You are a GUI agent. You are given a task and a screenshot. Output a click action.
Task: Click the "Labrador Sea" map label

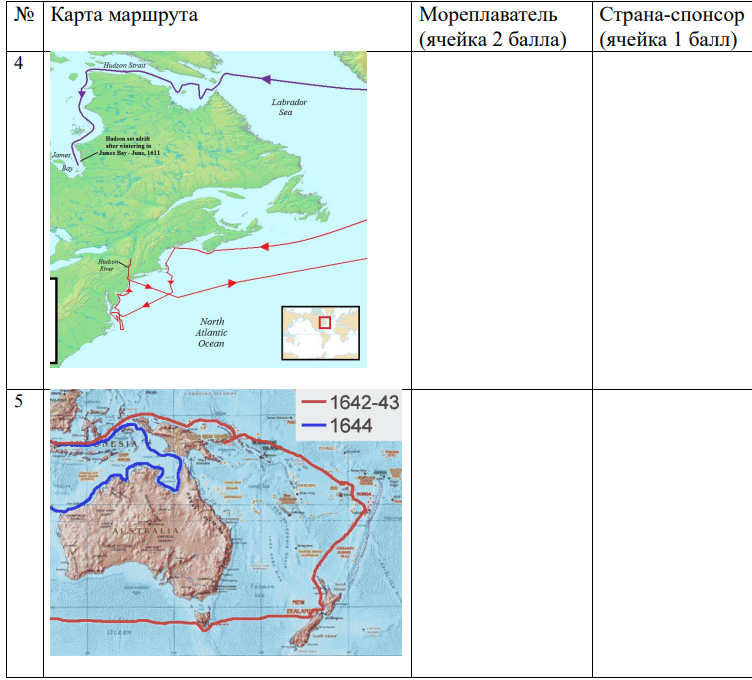(289, 108)
